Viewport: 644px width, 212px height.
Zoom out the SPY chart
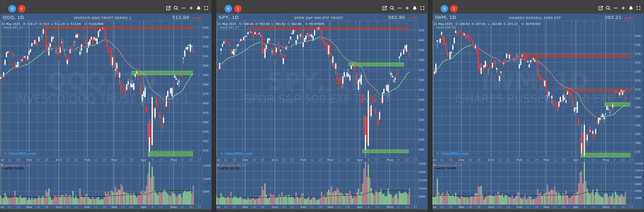tap(399, 8)
